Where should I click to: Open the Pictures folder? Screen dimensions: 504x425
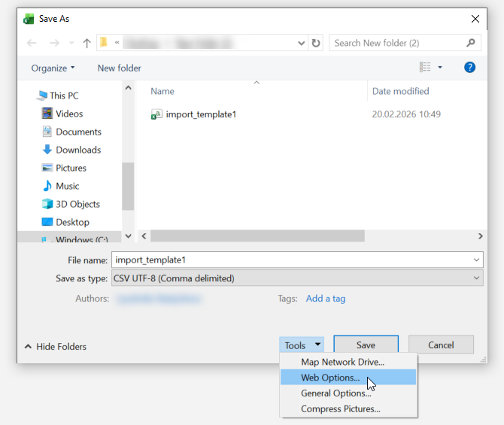pos(71,168)
